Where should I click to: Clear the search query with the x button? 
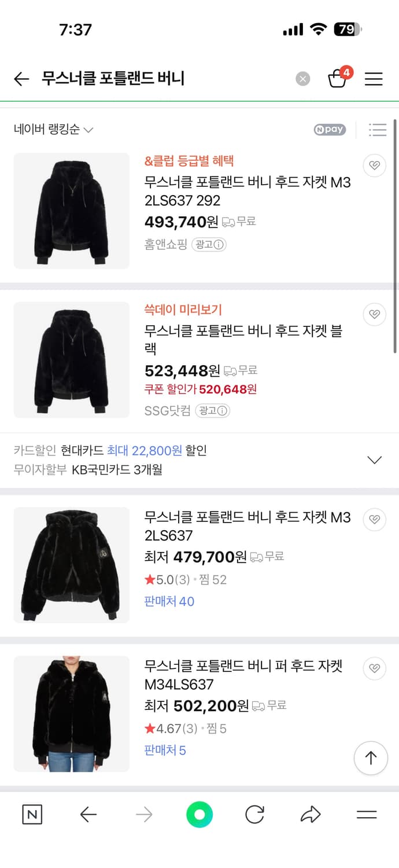pyautogui.click(x=302, y=79)
